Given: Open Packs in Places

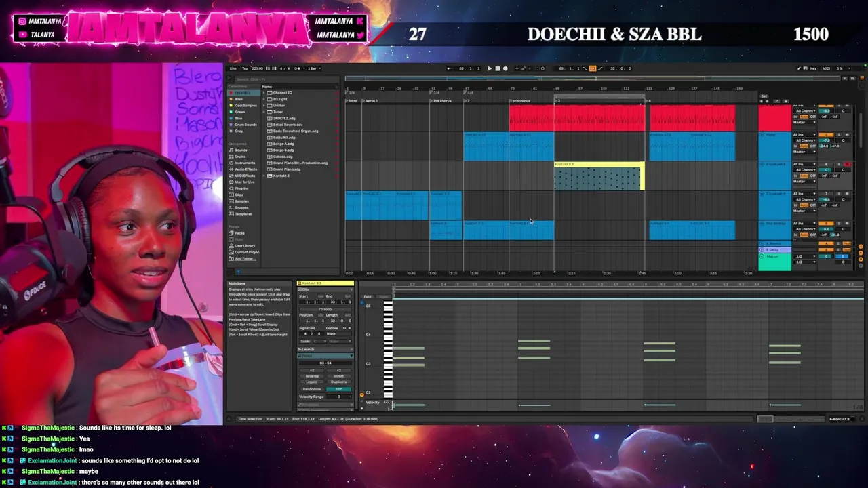Looking at the screenshot, I should (239, 233).
